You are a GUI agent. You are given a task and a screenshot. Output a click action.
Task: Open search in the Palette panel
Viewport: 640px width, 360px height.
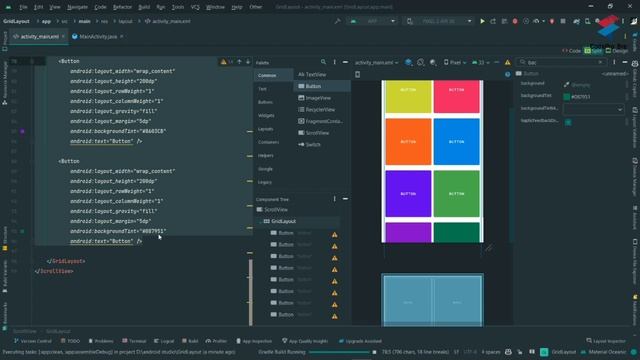(x=323, y=62)
